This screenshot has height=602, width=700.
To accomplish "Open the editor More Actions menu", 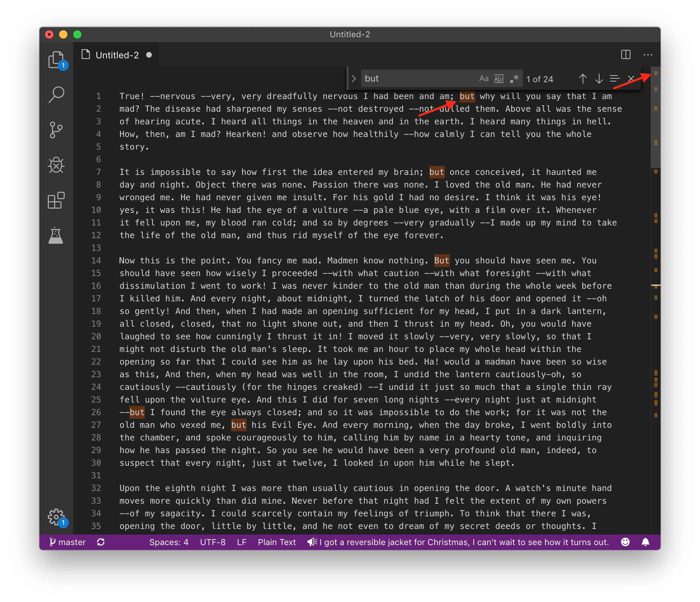I will pos(648,55).
